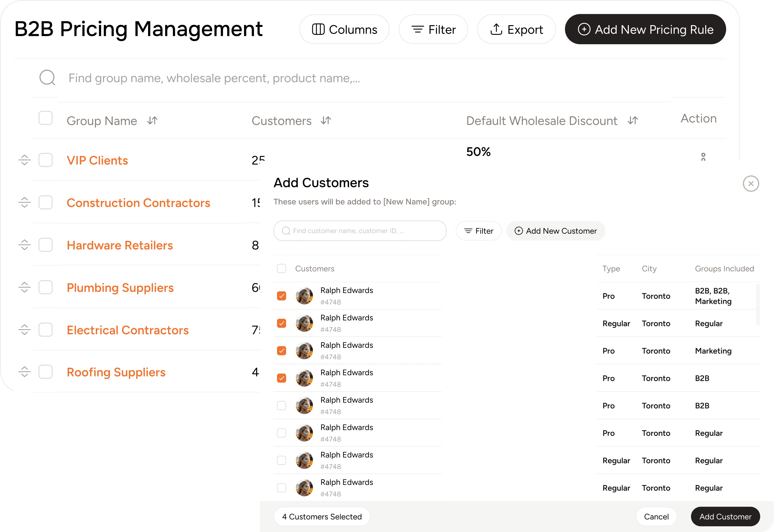Check the checkbox for Plumbing Suppliers

pos(46,287)
